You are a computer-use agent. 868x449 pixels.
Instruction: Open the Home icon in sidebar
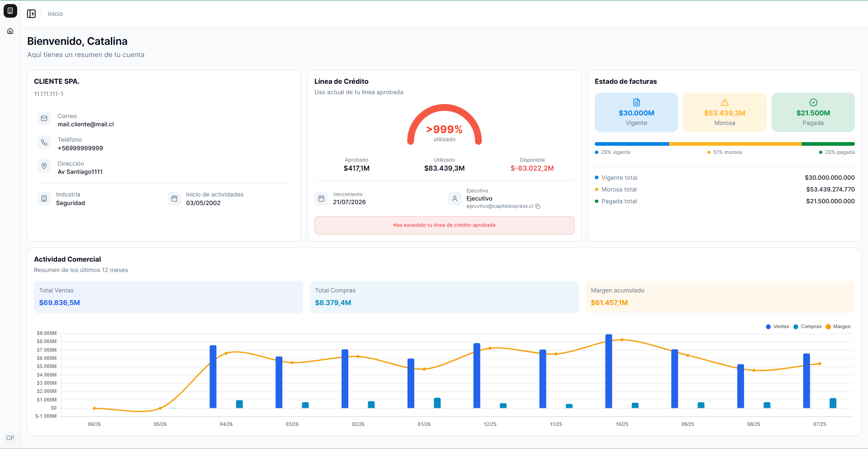pyautogui.click(x=10, y=31)
